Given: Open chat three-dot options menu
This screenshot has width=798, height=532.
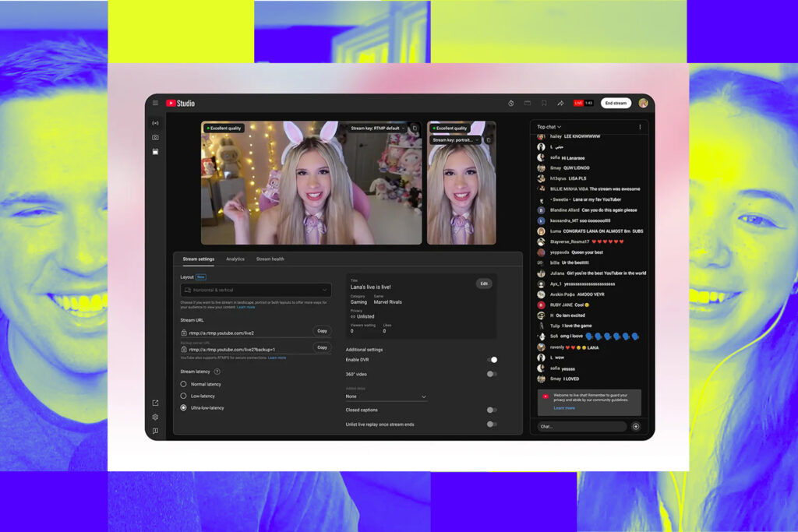Looking at the screenshot, I should coord(640,127).
